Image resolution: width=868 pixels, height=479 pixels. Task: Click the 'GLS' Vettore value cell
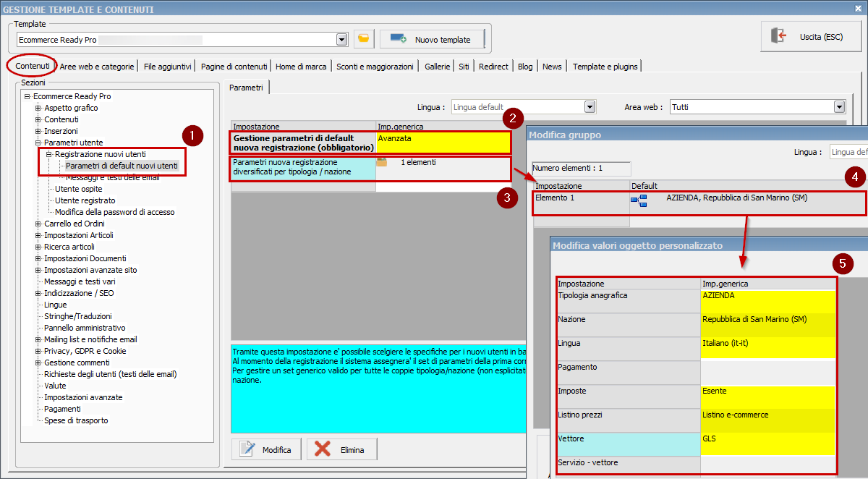point(767,444)
